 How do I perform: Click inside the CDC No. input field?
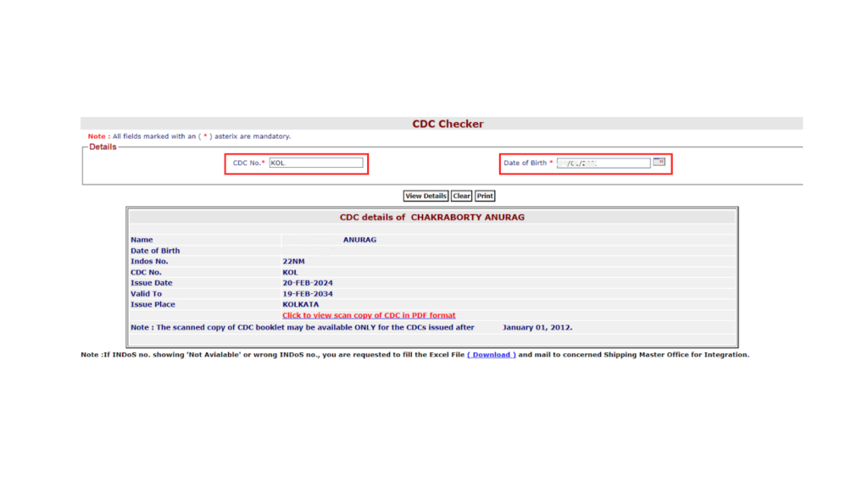[x=317, y=163]
